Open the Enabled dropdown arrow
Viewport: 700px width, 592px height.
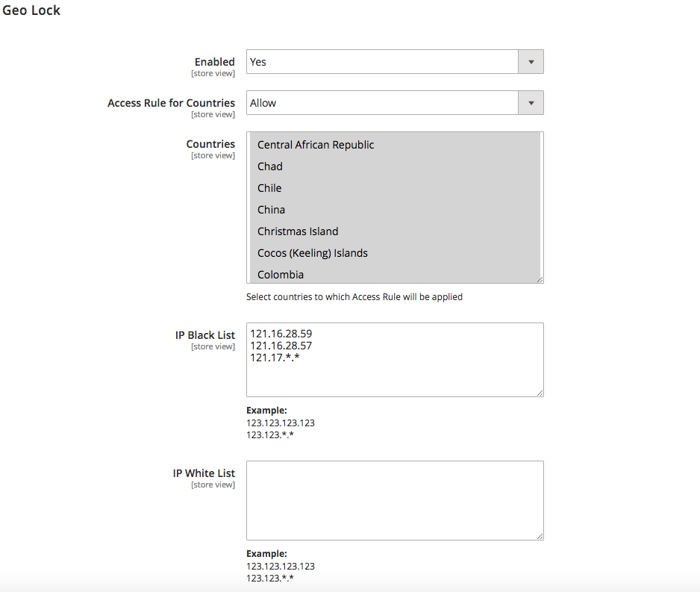[531, 62]
